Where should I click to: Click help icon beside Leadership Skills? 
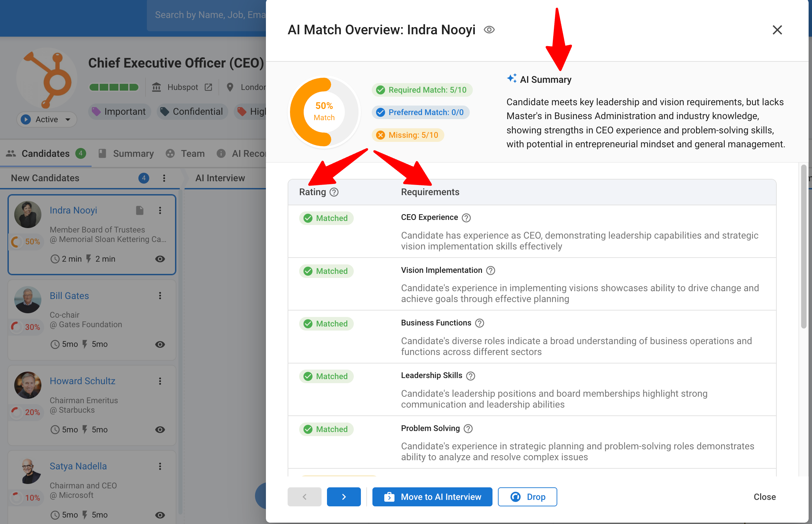pyautogui.click(x=470, y=376)
